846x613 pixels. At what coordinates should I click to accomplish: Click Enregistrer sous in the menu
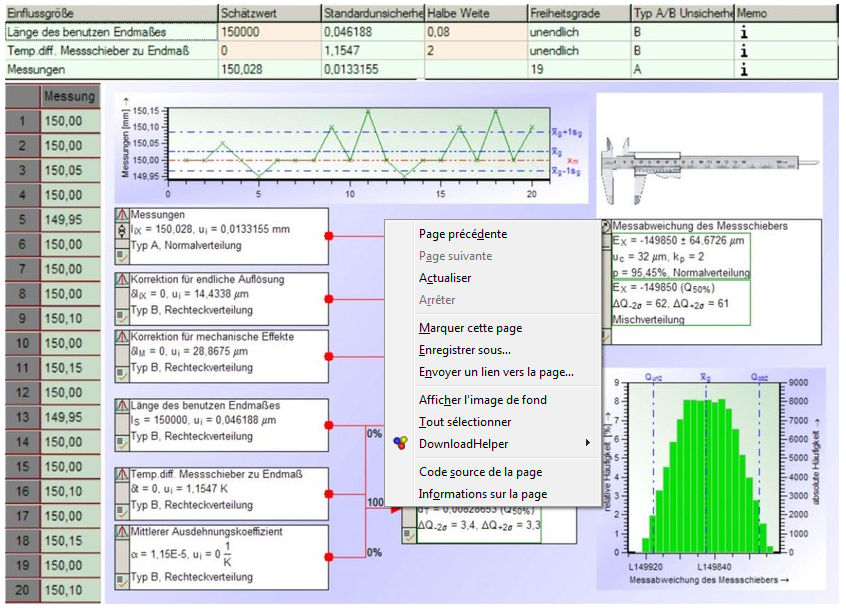click(465, 351)
